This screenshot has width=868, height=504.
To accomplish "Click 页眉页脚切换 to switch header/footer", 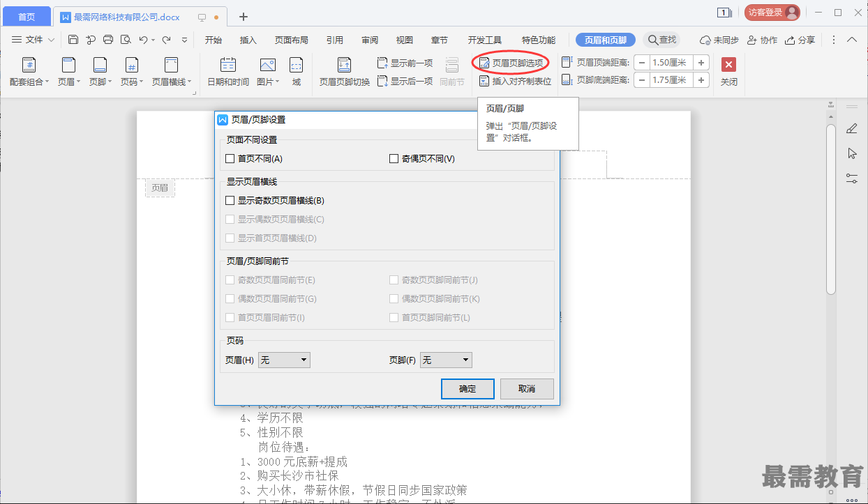I will [345, 72].
